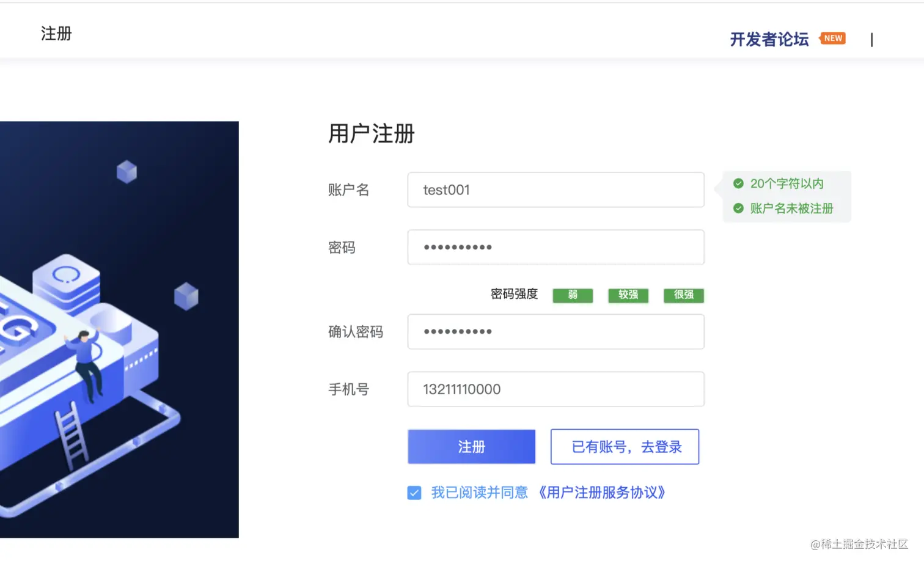Click the 我已阅读并同意 text
The height and width of the screenshot is (566, 924).
tap(479, 493)
